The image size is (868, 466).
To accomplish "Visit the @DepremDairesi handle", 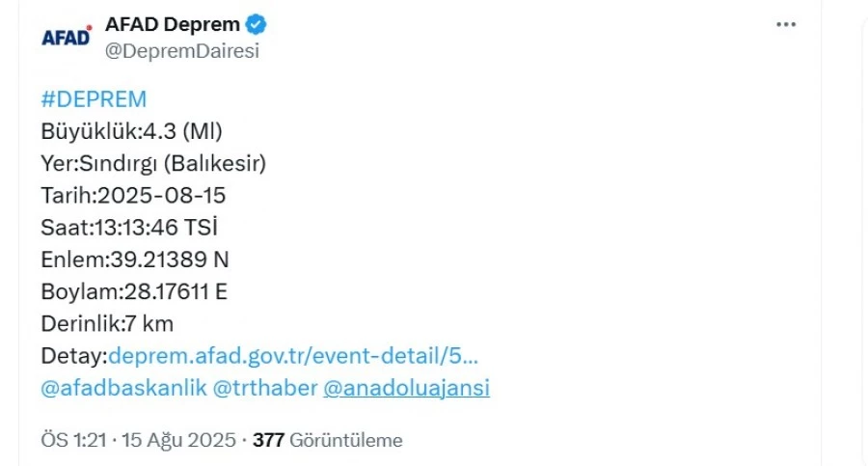I will click(182, 50).
